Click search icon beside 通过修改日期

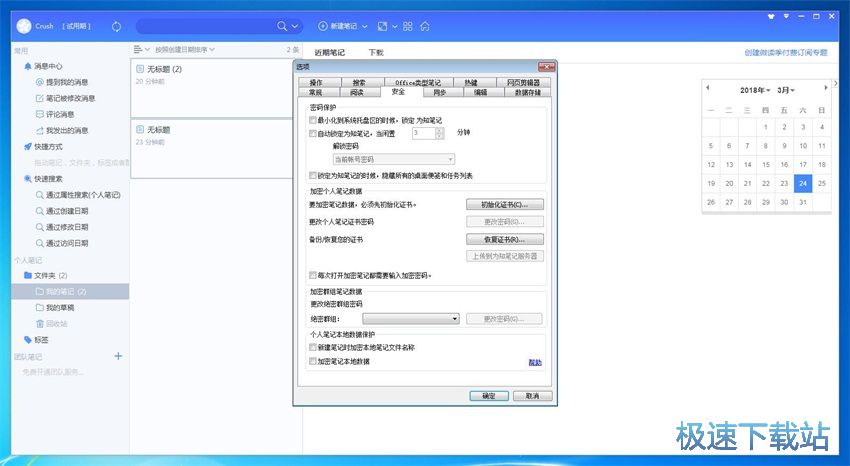[x=39, y=227]
